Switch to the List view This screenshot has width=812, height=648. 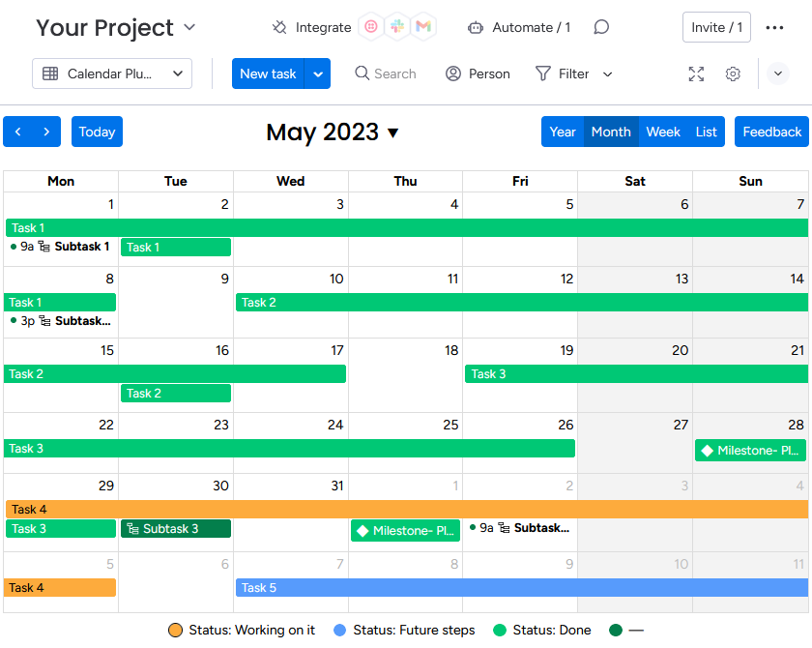(706, 132)
